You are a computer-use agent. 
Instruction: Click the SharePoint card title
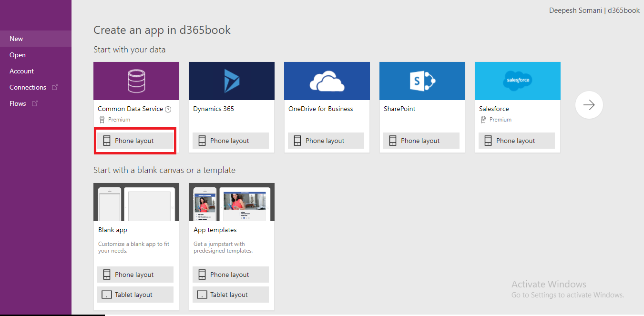[x=399, y=109]
